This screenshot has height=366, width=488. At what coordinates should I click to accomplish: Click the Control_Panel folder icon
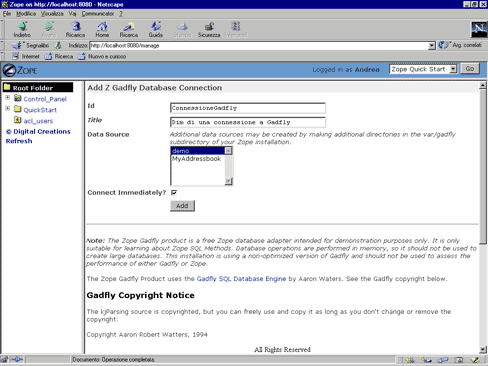pyautogui.click(x=18, y=98)
